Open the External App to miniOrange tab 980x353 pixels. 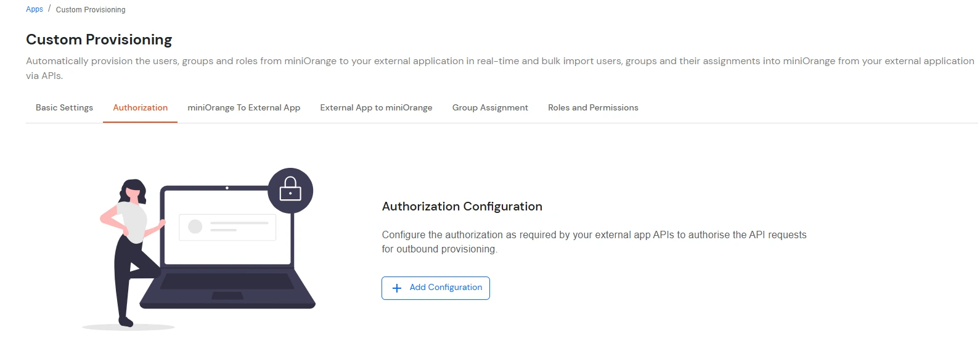pos(376,107)
